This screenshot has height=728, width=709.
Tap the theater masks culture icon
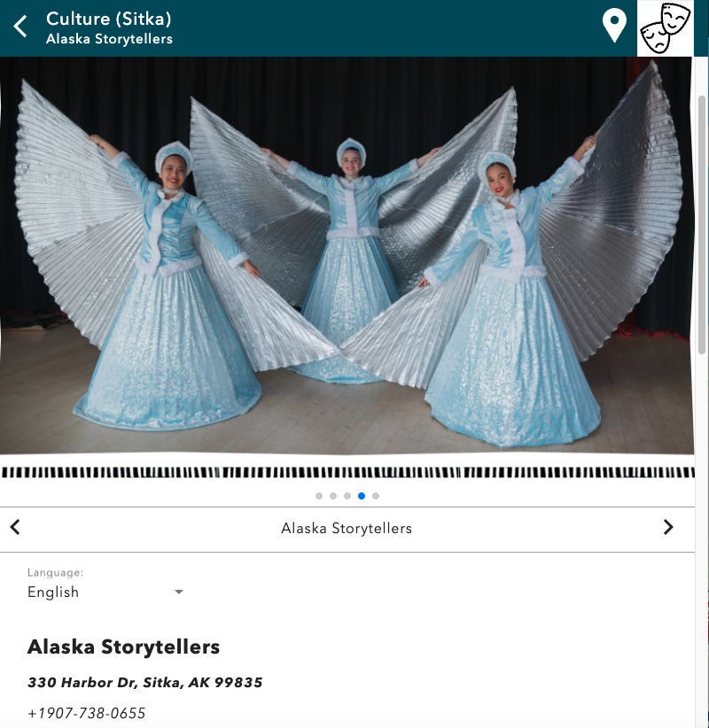point(666,28)
